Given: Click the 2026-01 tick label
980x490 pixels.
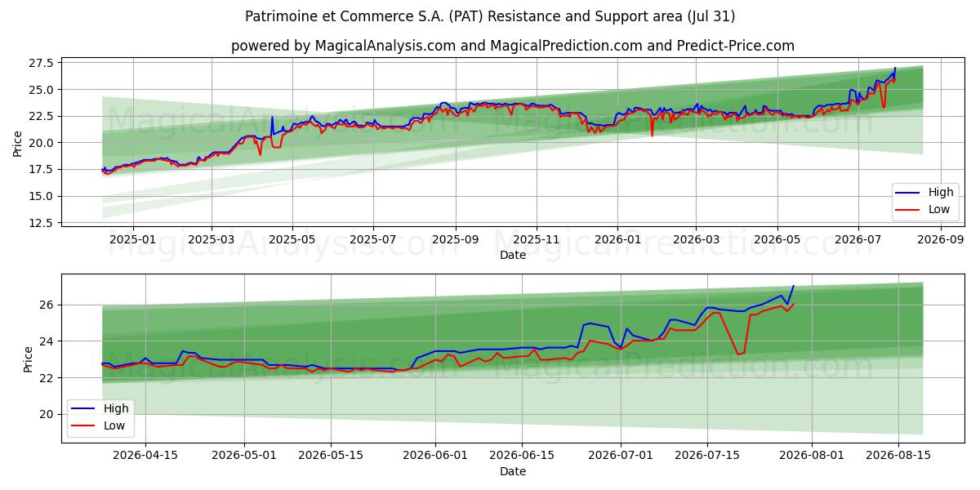Looking at the screenshot, I should pyautogui.click(x=617, y=241).
